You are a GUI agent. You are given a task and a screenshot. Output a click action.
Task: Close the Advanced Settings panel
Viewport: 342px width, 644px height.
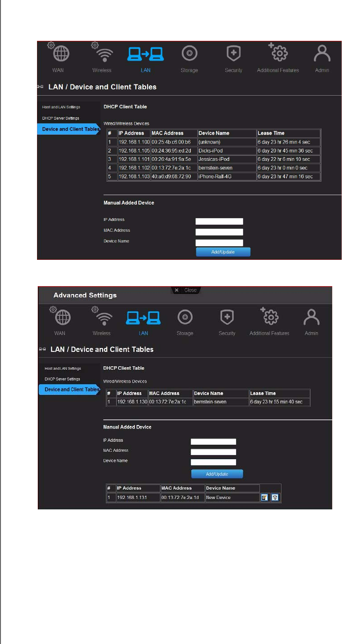coord(186,290)
